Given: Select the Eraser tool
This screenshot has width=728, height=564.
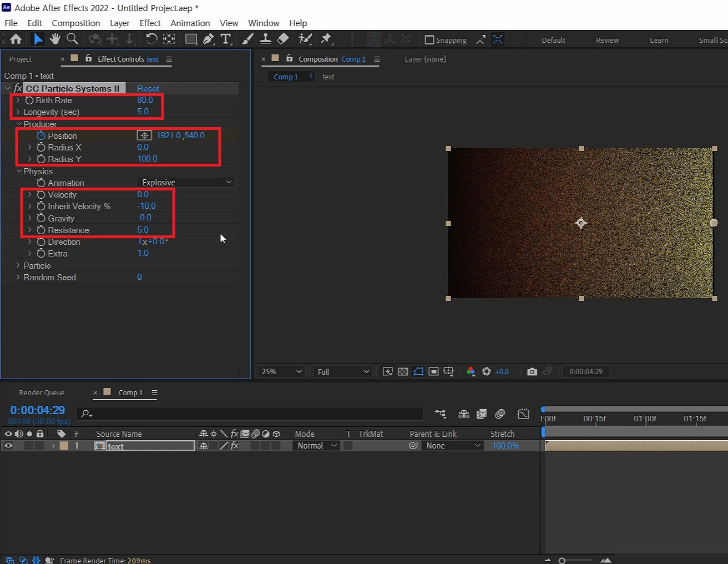Looking at the screenshot, I should click(x=283, y=39).
